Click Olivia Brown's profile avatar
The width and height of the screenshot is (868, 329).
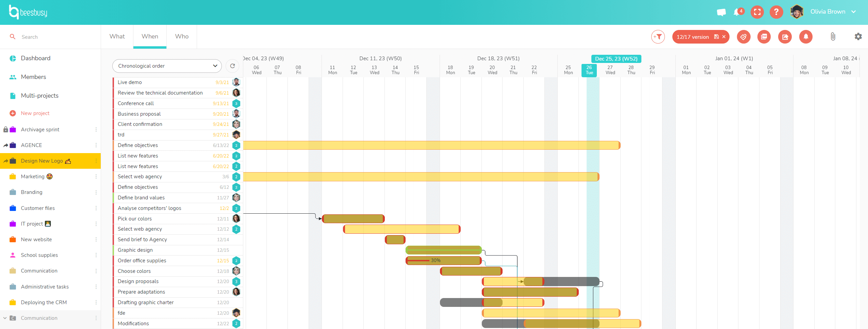[x=797, y=12]
